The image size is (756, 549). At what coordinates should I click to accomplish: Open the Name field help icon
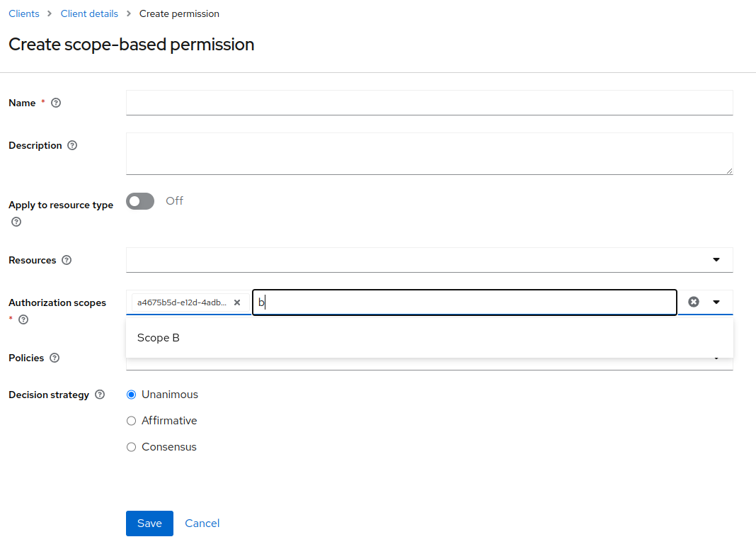pos(56,103)
